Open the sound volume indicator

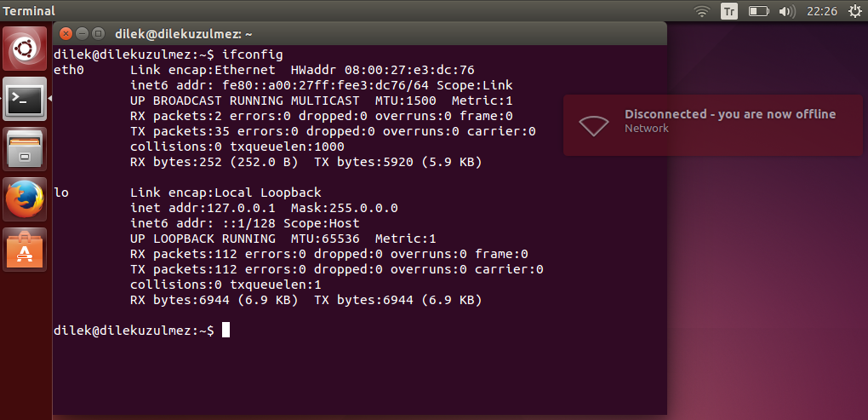coord(786,11)
